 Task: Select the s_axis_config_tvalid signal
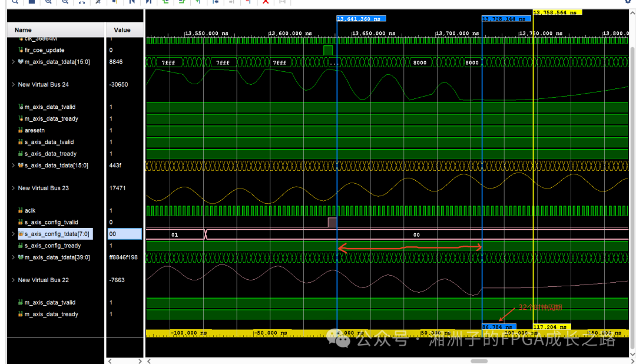pos(51,222)
